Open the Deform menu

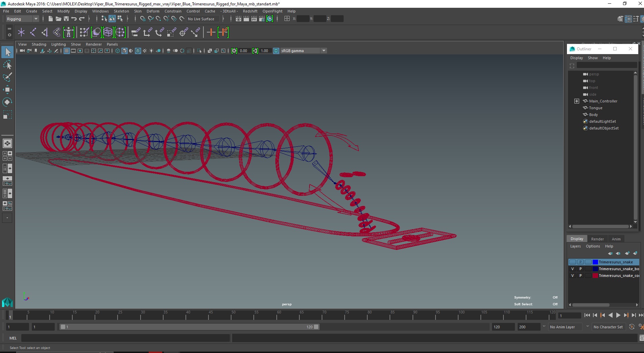coord(153,11)
